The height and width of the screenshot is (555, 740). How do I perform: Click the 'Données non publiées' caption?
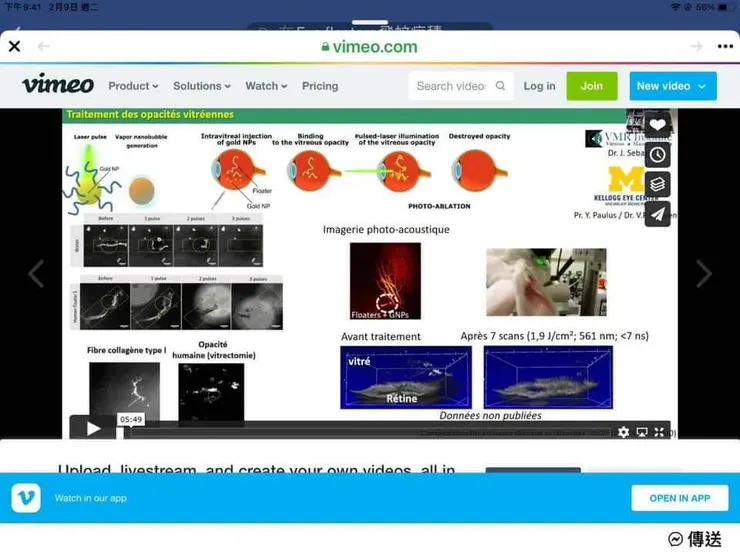tap(490, 415)
